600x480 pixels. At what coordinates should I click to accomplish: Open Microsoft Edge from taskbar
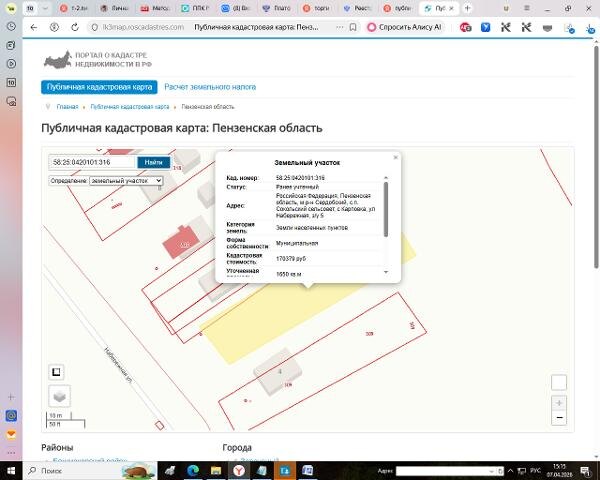click(x=193, y=471)
